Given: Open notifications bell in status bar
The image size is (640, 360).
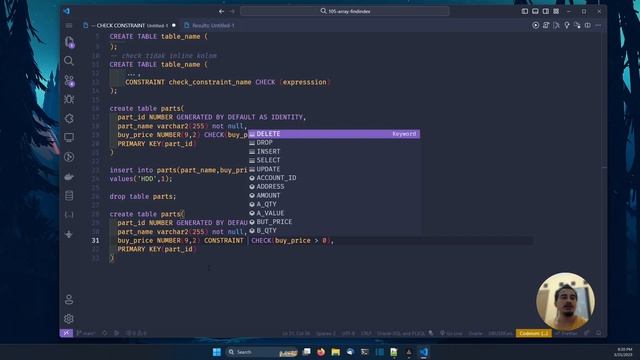Looking at the screenshot, I should (598, 333).
